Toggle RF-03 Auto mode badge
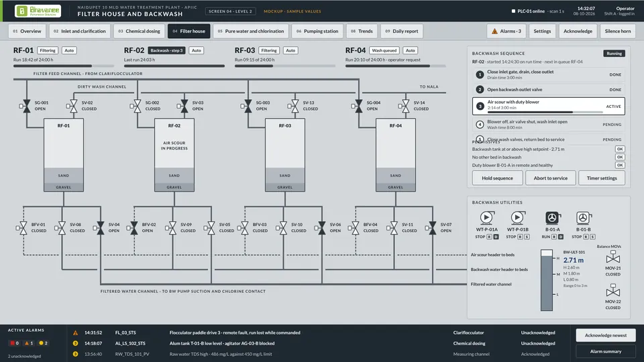The height and width of the screenshot is (362, 644). (290, 50)
